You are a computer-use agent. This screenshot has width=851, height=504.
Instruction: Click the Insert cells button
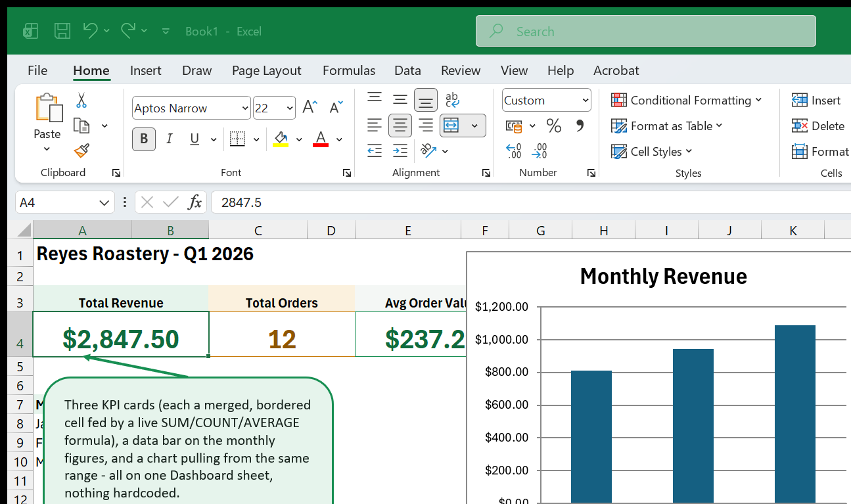816,100
